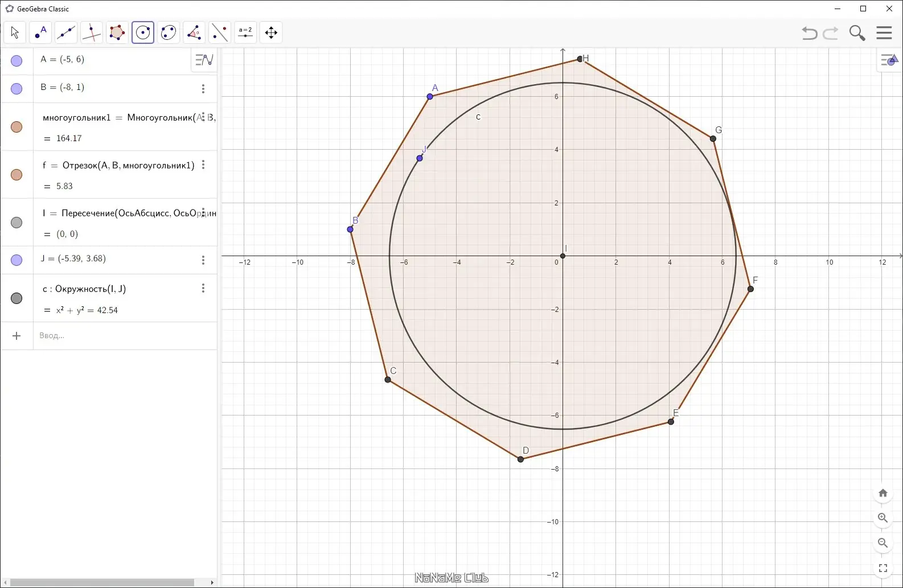The image size is (903, 588).
Task: Select the J = (-5.39, 3.68) definition
Action: 73,258
